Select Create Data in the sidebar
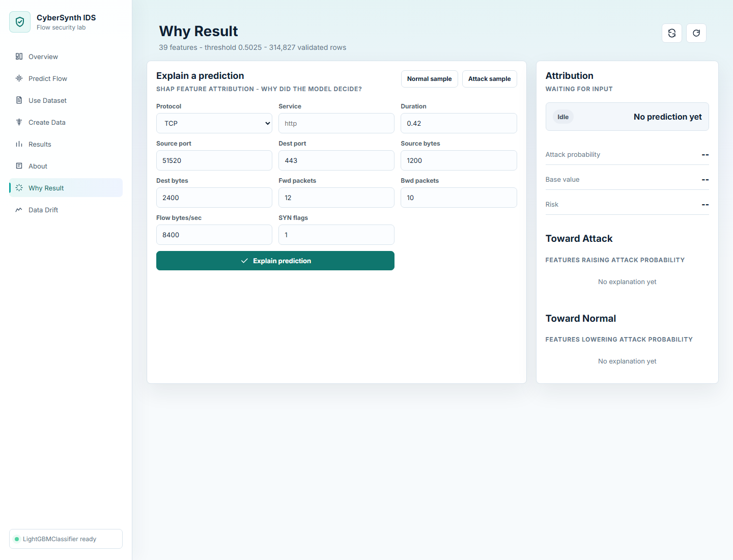 66,122
